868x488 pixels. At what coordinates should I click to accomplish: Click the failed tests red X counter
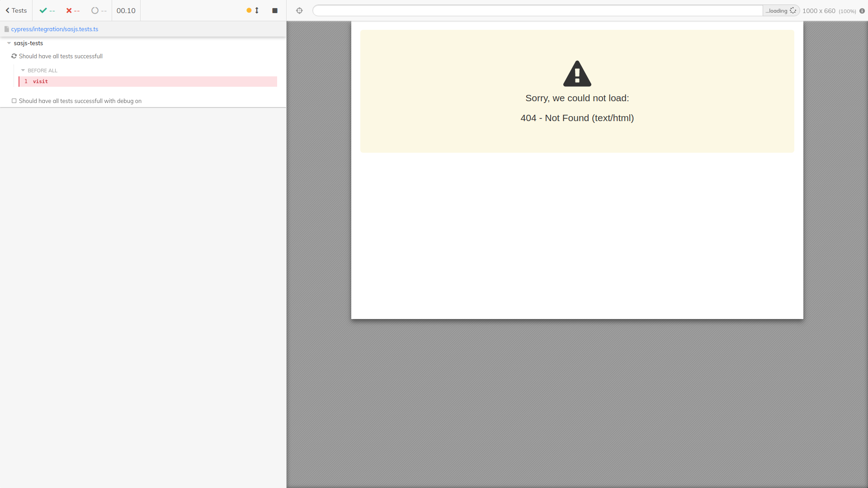point(73,10)
